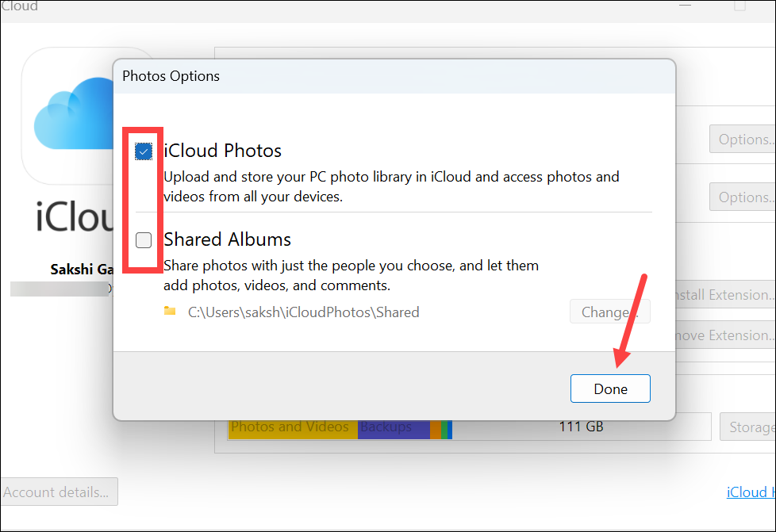
Task: Click the Photos and Videos storage segment
Action: (293, 429)
